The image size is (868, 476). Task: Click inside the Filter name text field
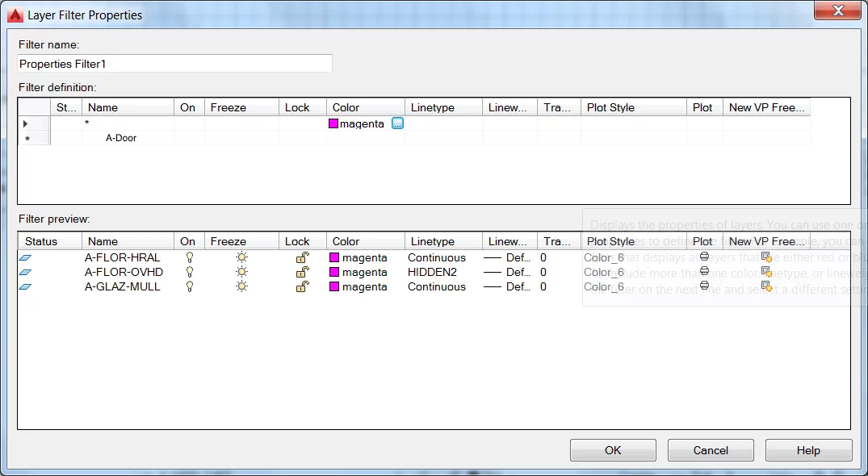[x=174, y=63]
